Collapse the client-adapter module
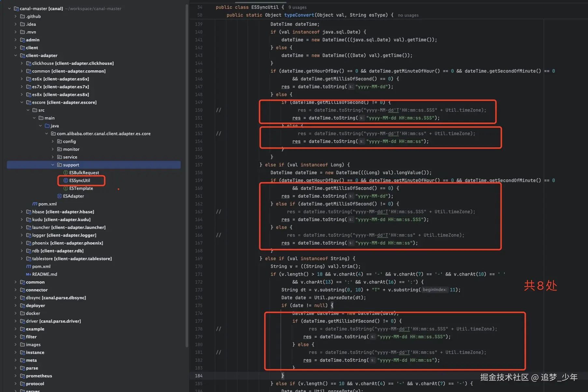Screen dimensions: 588x392 16,55
